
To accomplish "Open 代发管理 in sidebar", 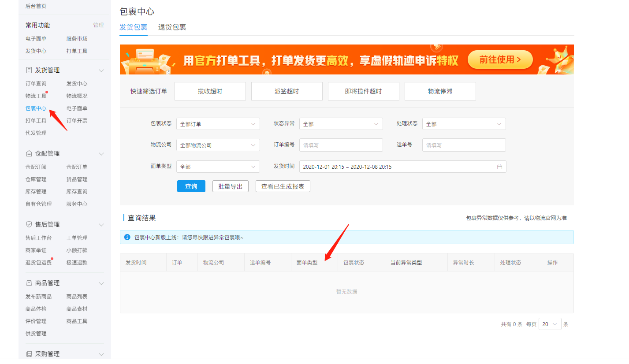I will 36,133.
